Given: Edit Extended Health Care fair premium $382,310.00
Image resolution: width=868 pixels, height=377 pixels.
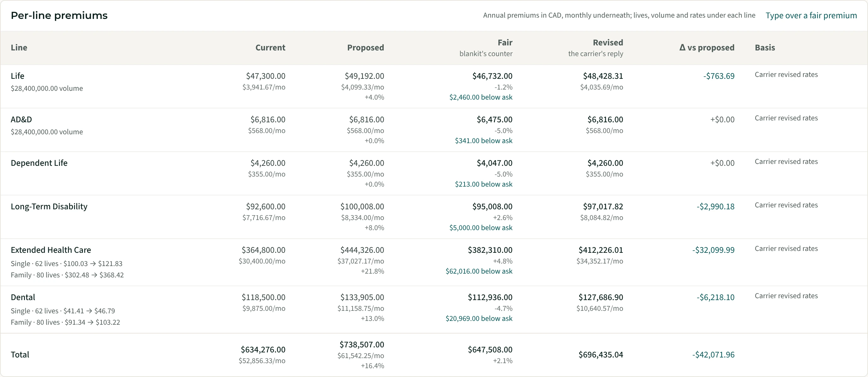Looking at the screenshot, I should (x=490, y=250).
